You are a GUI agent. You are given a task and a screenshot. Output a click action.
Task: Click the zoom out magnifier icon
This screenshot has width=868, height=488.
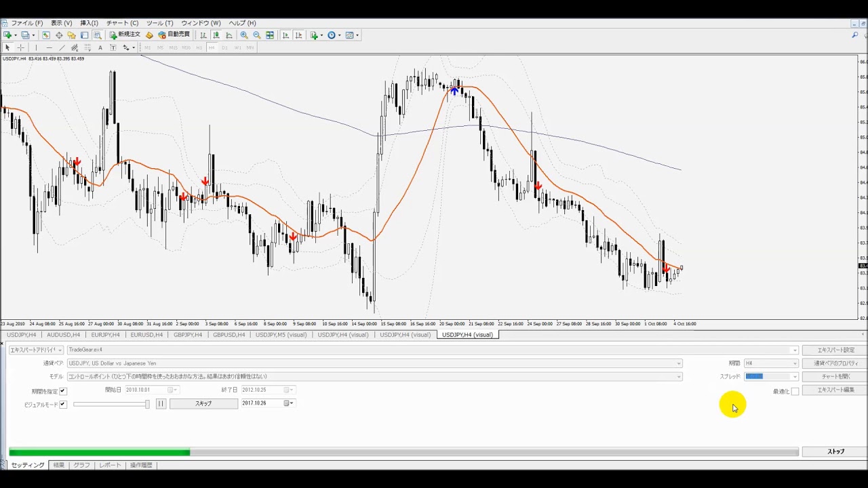coord(257,35)
